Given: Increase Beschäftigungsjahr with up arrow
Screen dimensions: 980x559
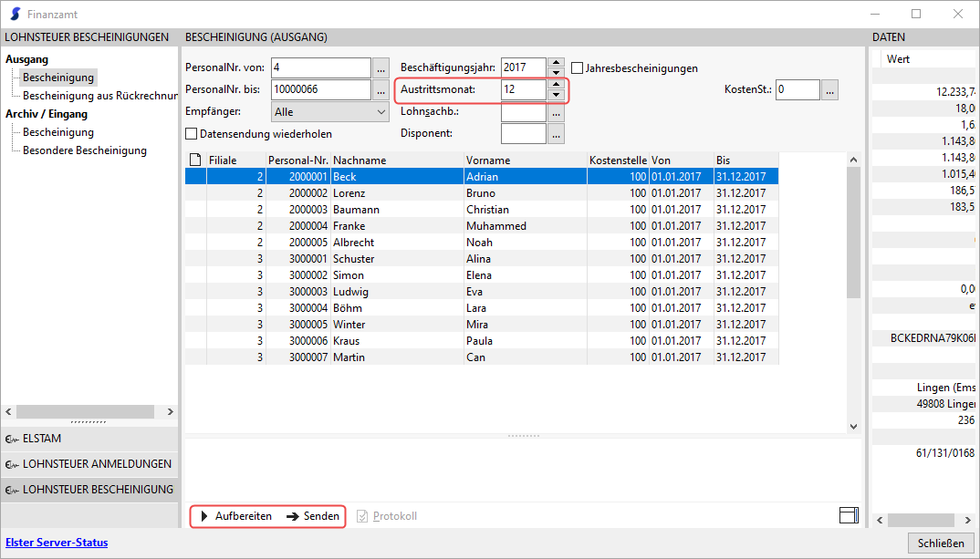Looking at the screenshot, I should (x=555, y=63).
